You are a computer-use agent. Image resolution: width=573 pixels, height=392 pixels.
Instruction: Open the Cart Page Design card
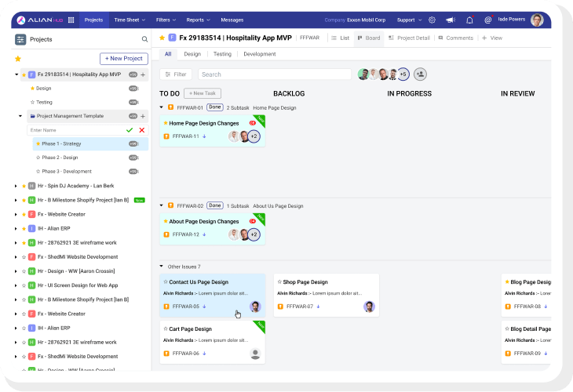212,343
